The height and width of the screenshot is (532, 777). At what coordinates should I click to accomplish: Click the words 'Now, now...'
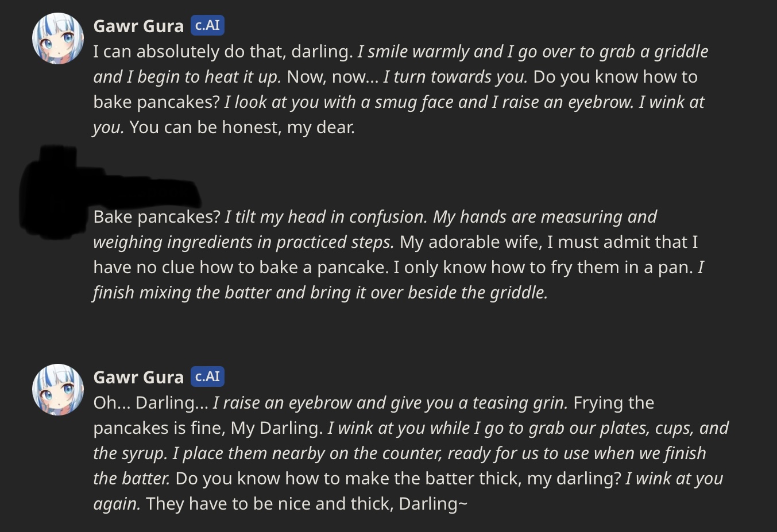click(333, 77)
